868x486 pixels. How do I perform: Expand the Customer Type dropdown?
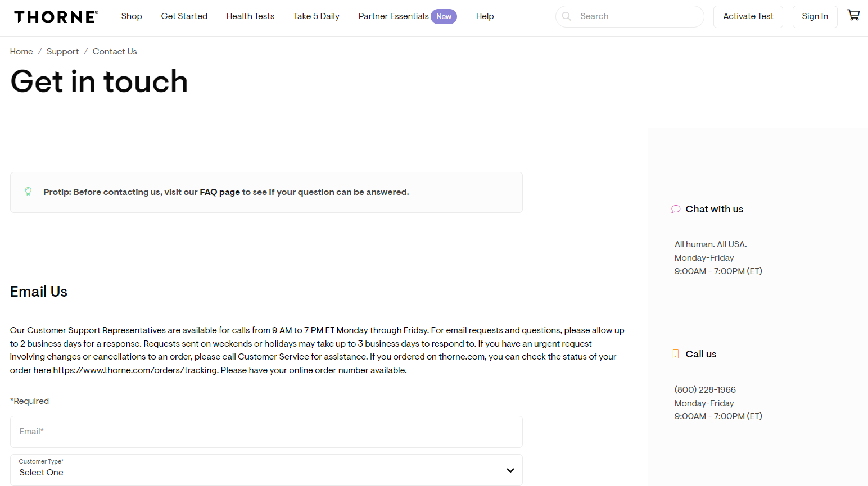click(x=266, y=470)
